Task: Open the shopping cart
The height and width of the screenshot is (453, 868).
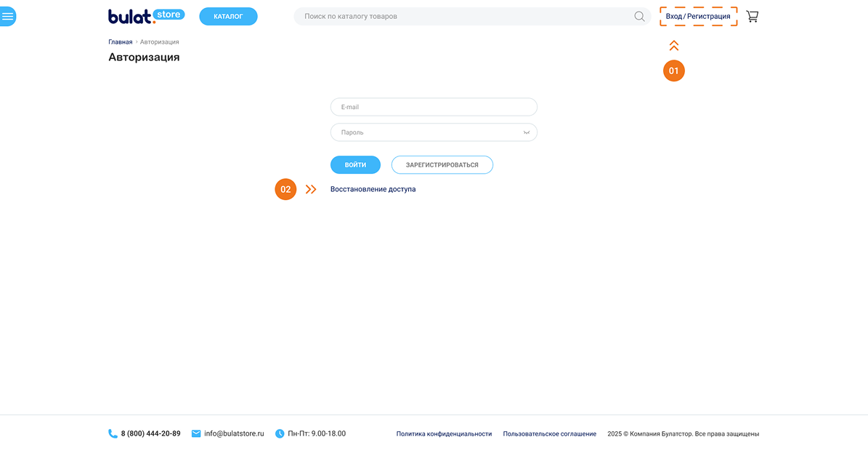Action: click(752, 16)
